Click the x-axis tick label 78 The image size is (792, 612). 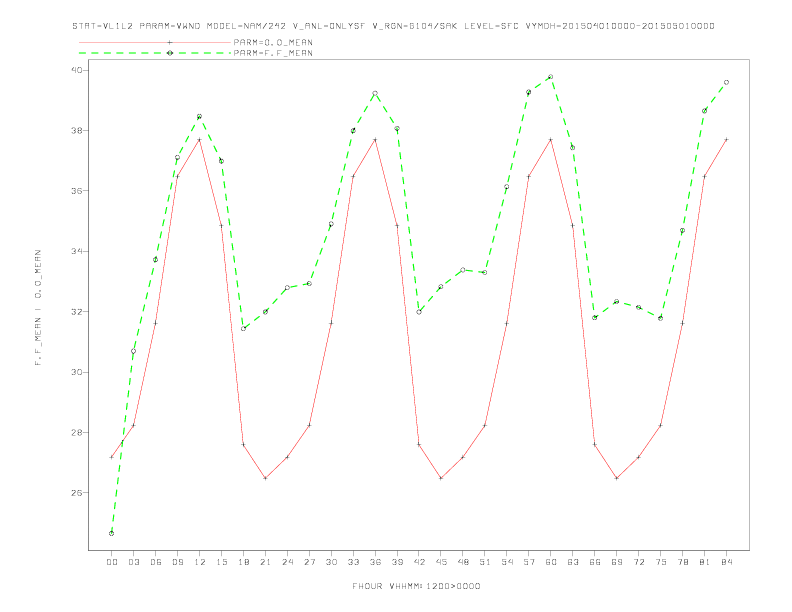682,562
